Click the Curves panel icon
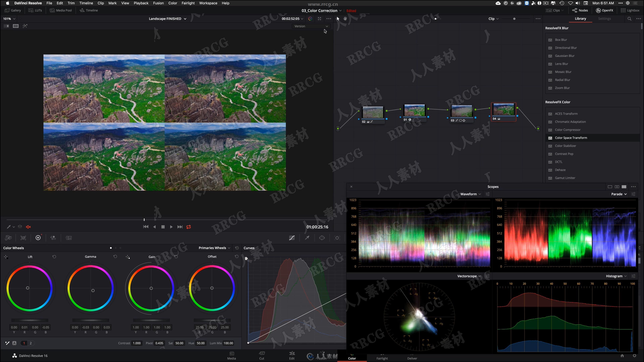The width and height of the screenshot is (644, 362). 291,238
